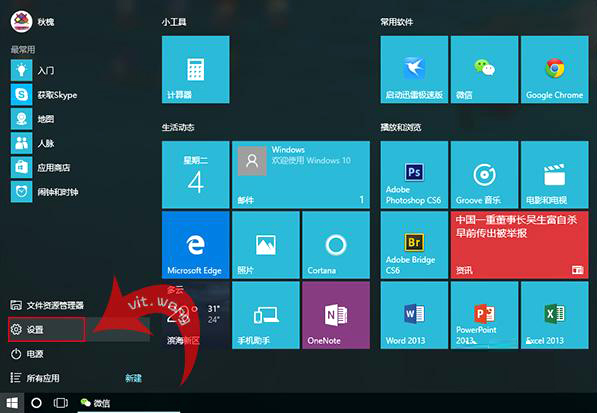Click the 最常用 section label

click(23, 49)
